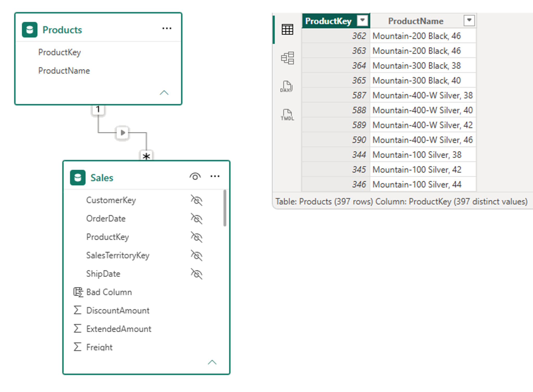Select the ProductName field in Products
This screenshot has width=533, height=392.
point(64,71)
